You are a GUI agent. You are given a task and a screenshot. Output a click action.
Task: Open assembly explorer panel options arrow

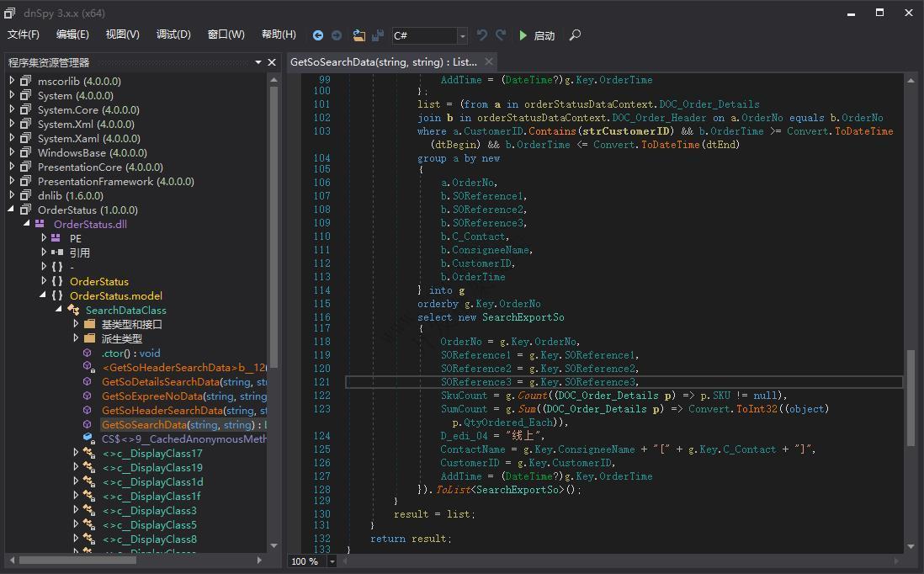point(258,62)
